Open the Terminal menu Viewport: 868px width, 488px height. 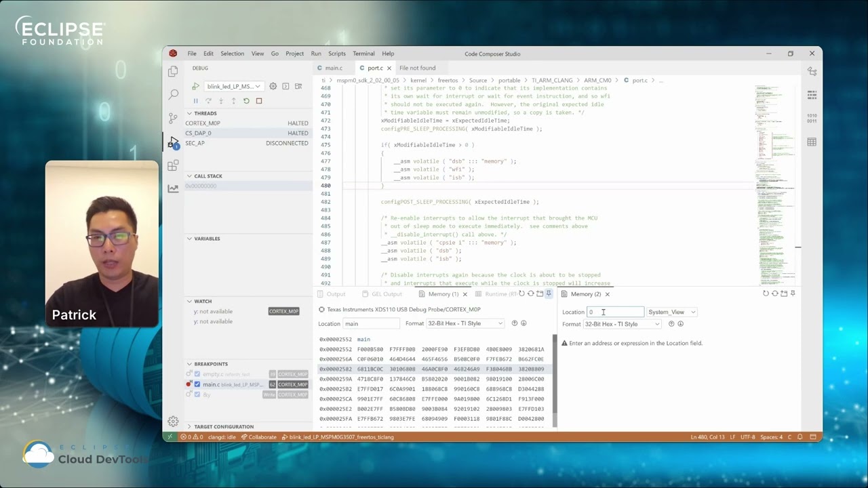(x=363, y=54)
